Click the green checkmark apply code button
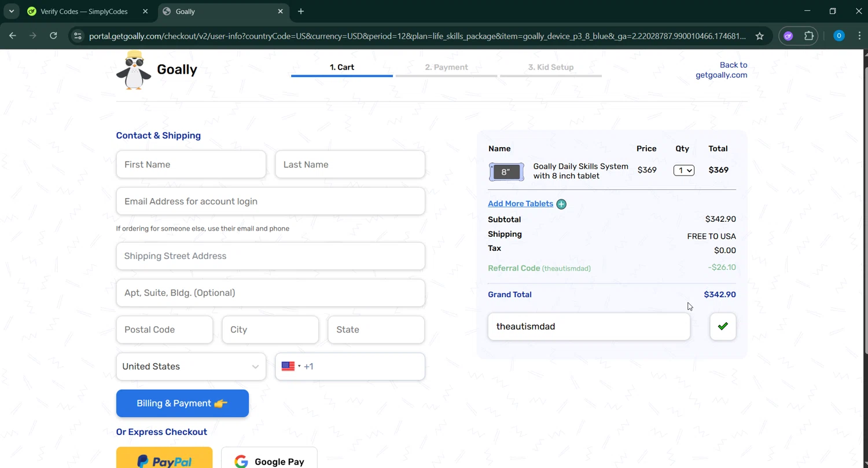The height and width of the screenshot is (468, 868). click(723, 327)
